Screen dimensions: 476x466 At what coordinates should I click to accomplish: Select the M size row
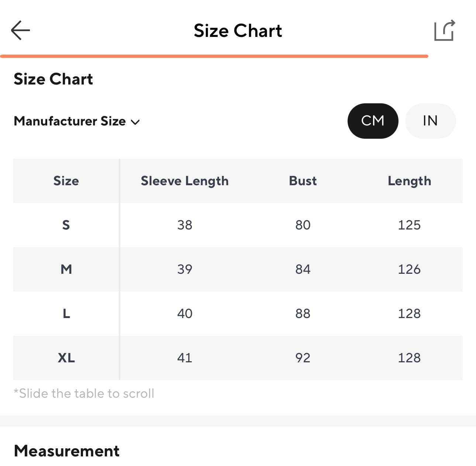coord(66,269)
